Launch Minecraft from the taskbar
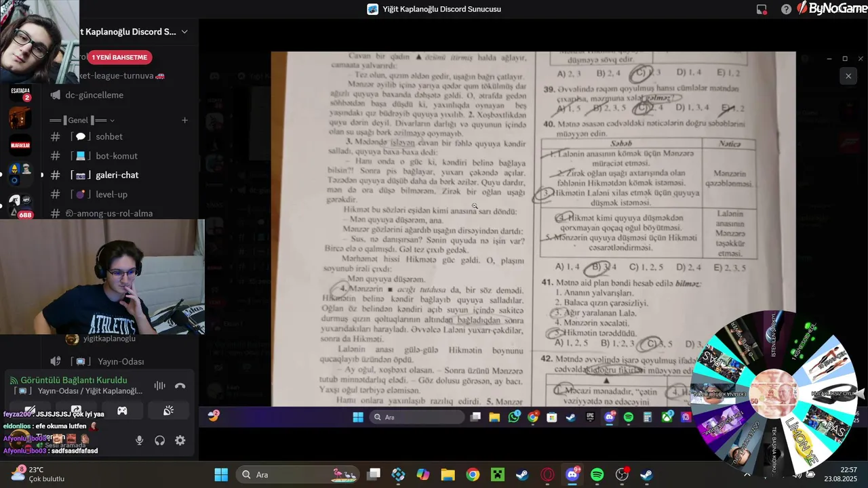Viewport: 868px width, 488px height. (x=498, y=474)
